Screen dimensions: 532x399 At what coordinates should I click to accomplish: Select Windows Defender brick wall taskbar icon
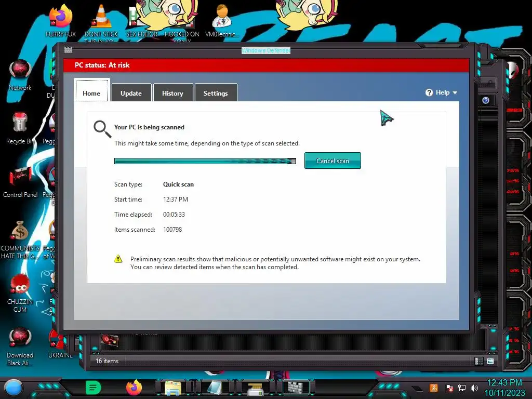tap(296, 388)
